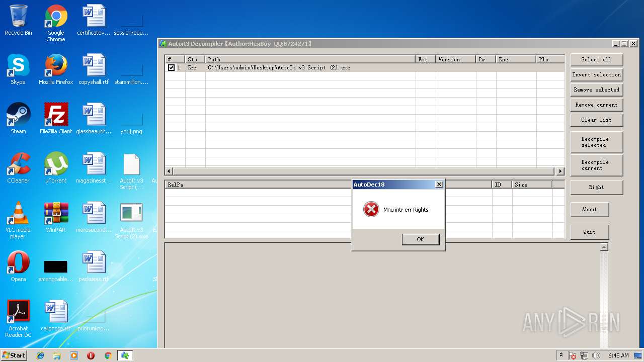The height and width of the screenshot is (362, 644).
Task: Click the Quit button
Action: click(x=589, y=232)
